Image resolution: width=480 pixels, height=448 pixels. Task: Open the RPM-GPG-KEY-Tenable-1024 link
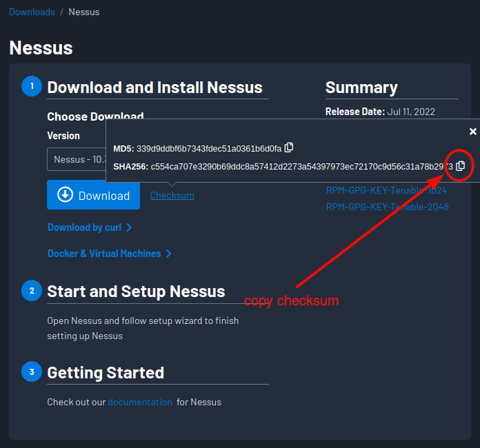[386, 190]
